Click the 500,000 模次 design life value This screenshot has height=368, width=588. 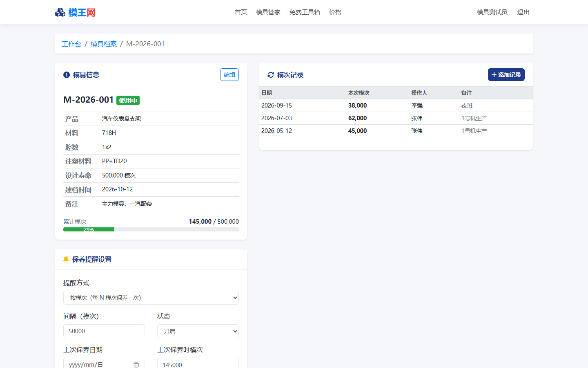point(119,175)
